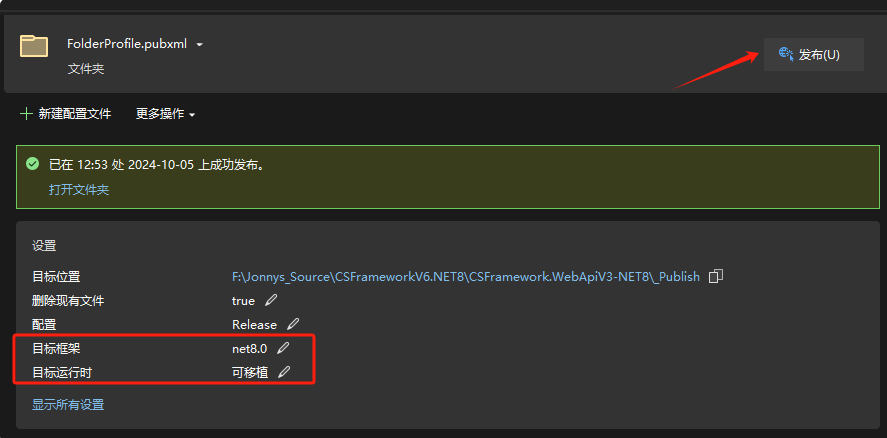This screenshot has width=887, height=438.
Task: Click the 发布(U) publish button
Action: (x=813, y=55)
